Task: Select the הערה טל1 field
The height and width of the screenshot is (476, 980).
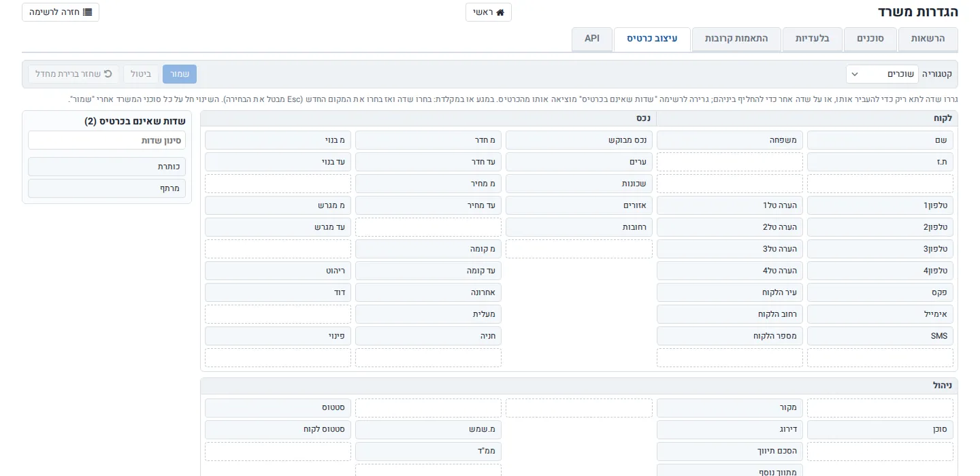Action: 730,205
